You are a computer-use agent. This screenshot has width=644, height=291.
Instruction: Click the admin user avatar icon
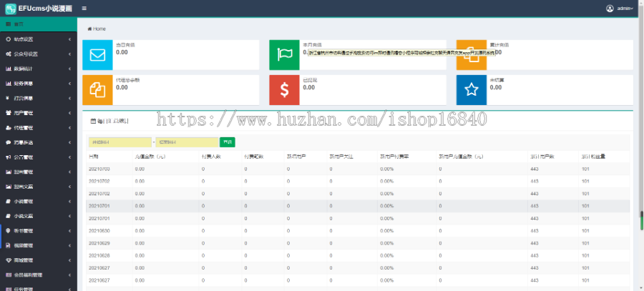point(610,8)
